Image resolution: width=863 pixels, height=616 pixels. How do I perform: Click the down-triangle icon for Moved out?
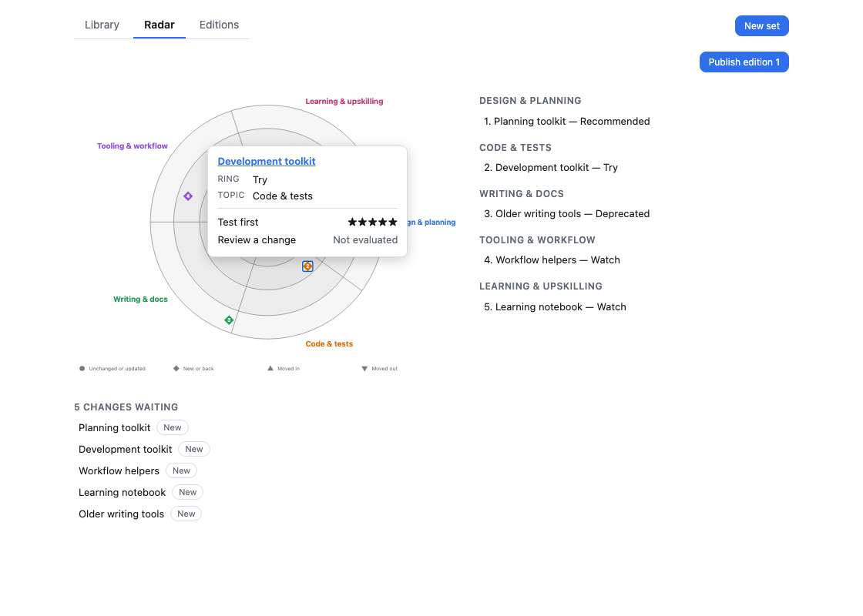364,369
